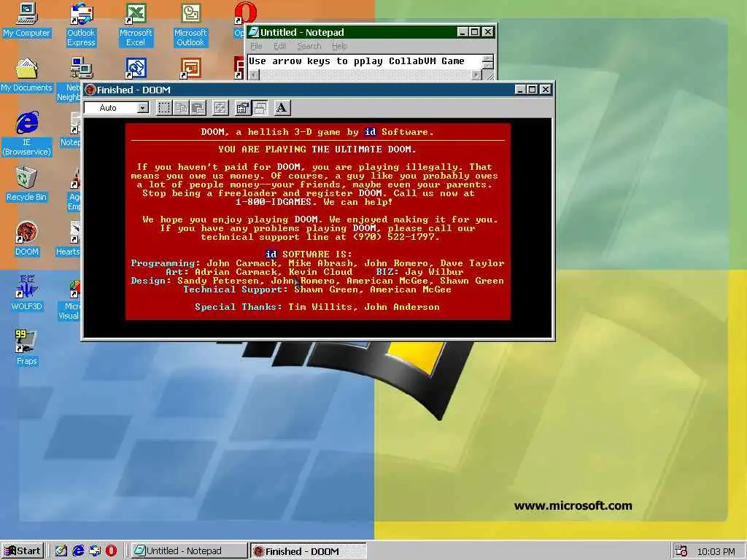Open the Publisher shortcut below Microsoft Excel

(136, 69)
